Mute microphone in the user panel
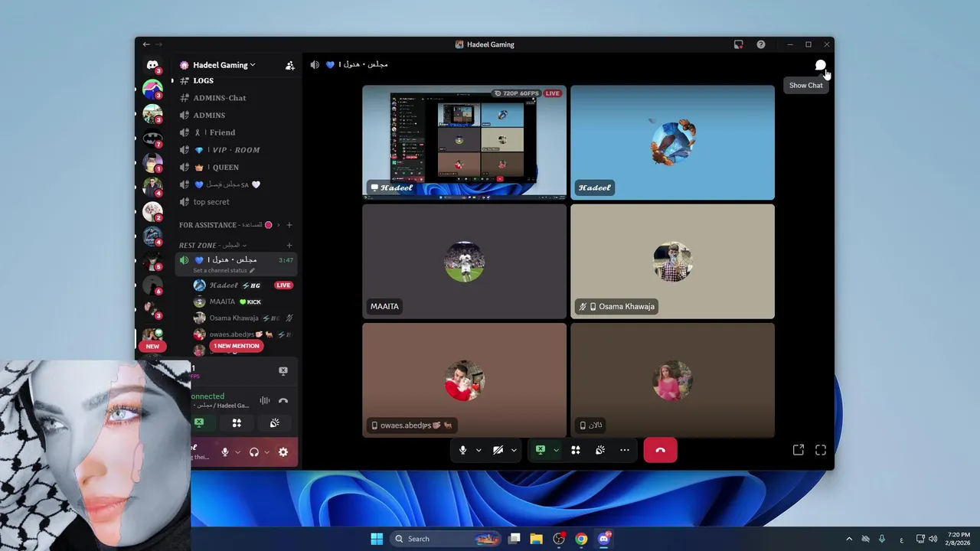980x551 pixels. [x=225, y=452]
